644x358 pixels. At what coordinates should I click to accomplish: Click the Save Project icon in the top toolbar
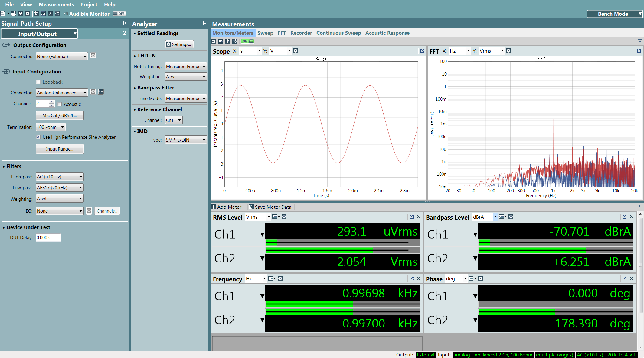tap(21, 14)
